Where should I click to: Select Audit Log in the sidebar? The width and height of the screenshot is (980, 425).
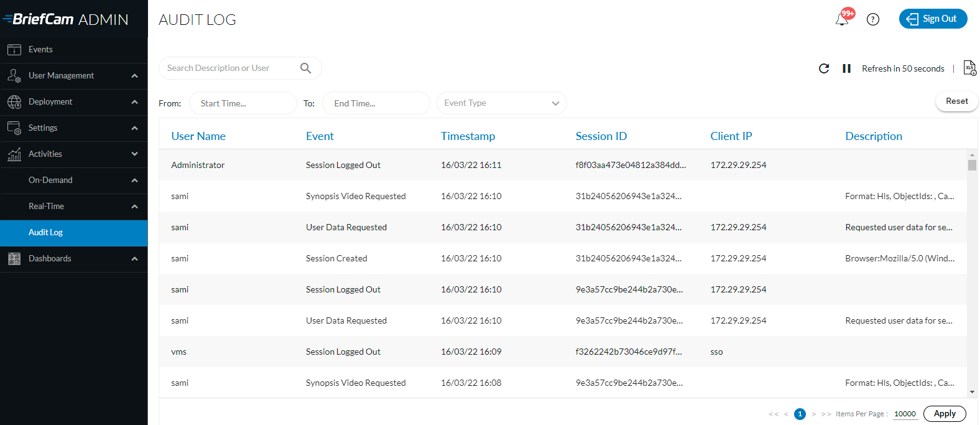tap(74, 233)
